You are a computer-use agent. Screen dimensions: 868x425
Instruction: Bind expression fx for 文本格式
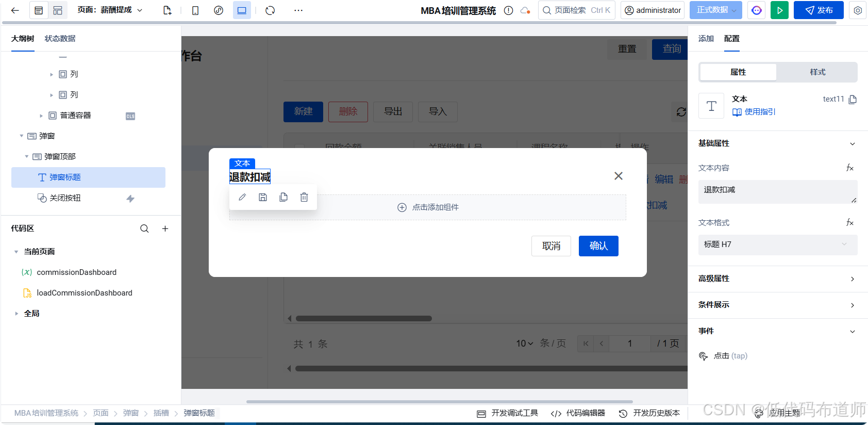click(850, 222)
